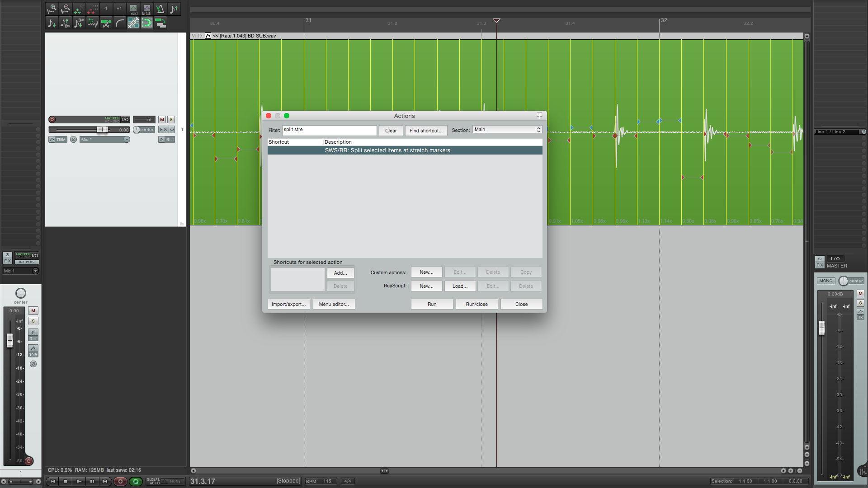Click the record button in transport

120,481
